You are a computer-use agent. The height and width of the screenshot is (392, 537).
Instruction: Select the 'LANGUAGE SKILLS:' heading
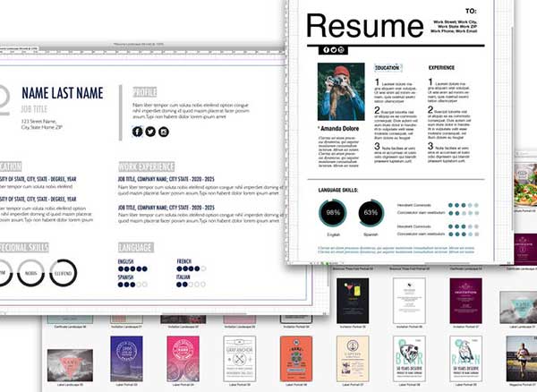coord(338,190)
